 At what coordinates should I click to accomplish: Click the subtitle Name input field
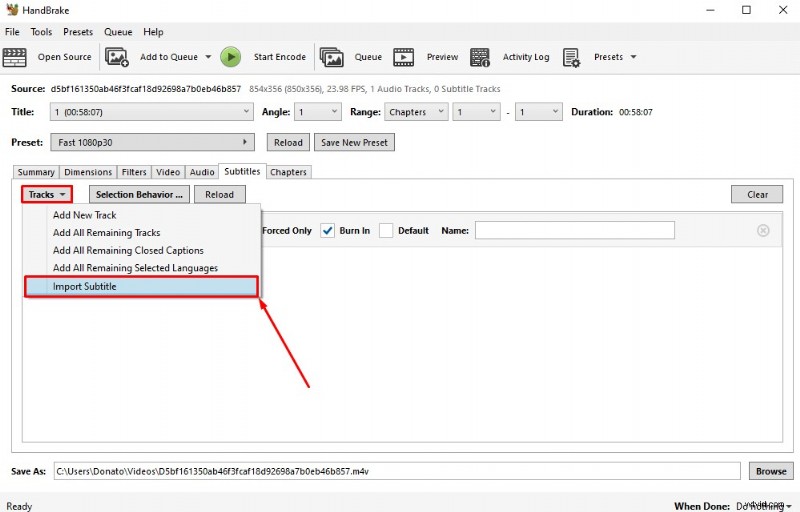(574, 231)
